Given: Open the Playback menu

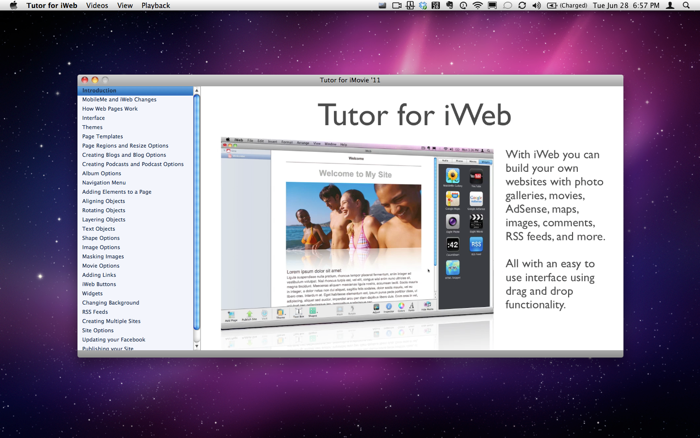Looking at the screenshot, I should (155, 5).
